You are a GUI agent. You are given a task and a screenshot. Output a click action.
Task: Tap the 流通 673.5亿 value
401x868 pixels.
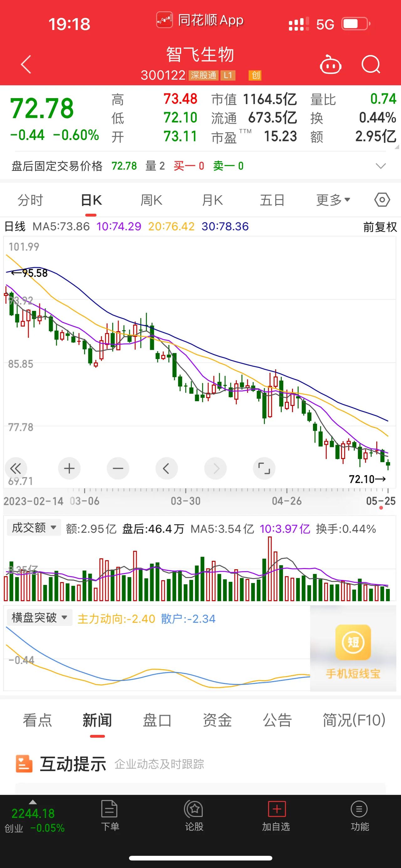click(x=272, y=118)
